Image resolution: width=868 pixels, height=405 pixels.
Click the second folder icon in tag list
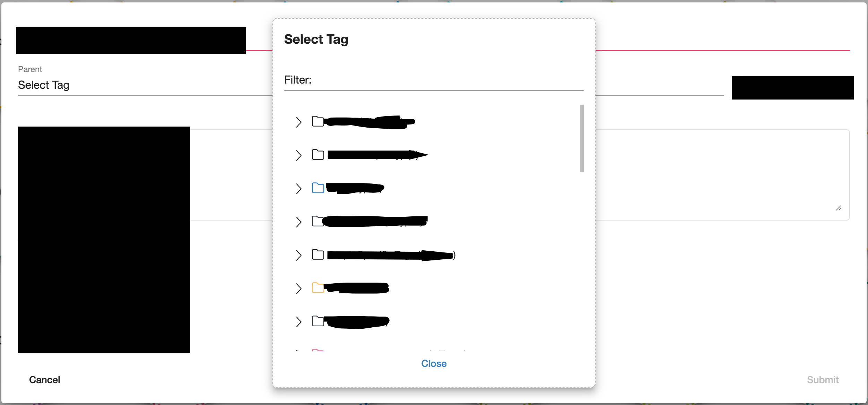[318, 155]
